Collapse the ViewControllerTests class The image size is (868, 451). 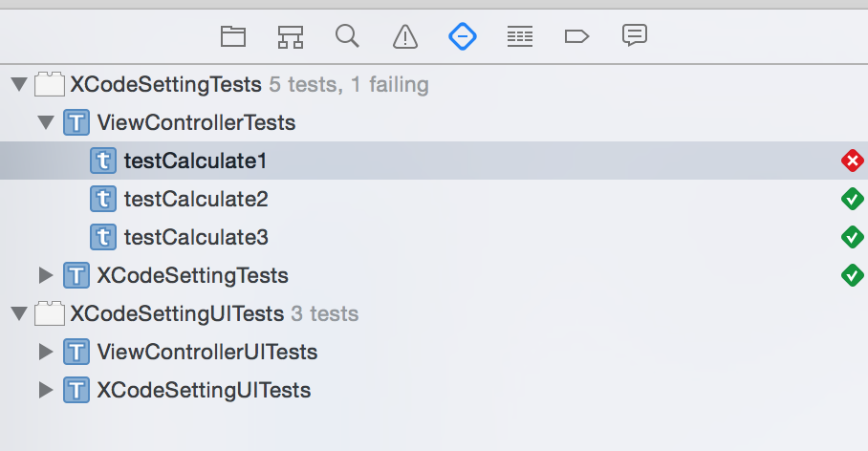point(45,123)
